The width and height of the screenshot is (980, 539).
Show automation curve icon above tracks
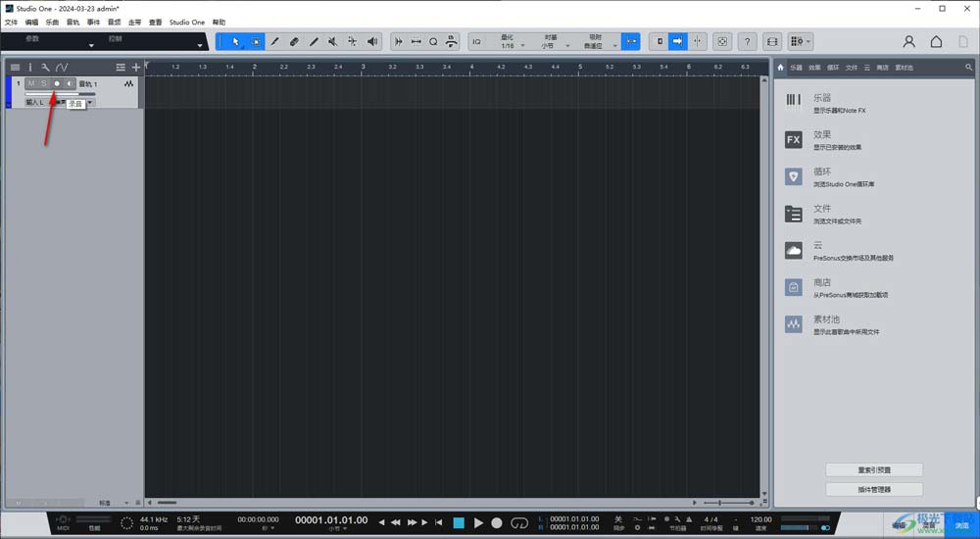point(61,67)
